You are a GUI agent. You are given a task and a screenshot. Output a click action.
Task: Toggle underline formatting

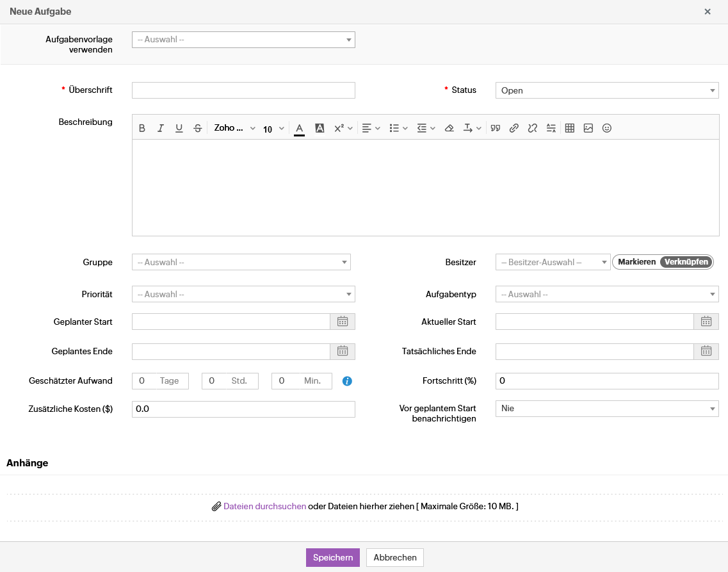179,128
